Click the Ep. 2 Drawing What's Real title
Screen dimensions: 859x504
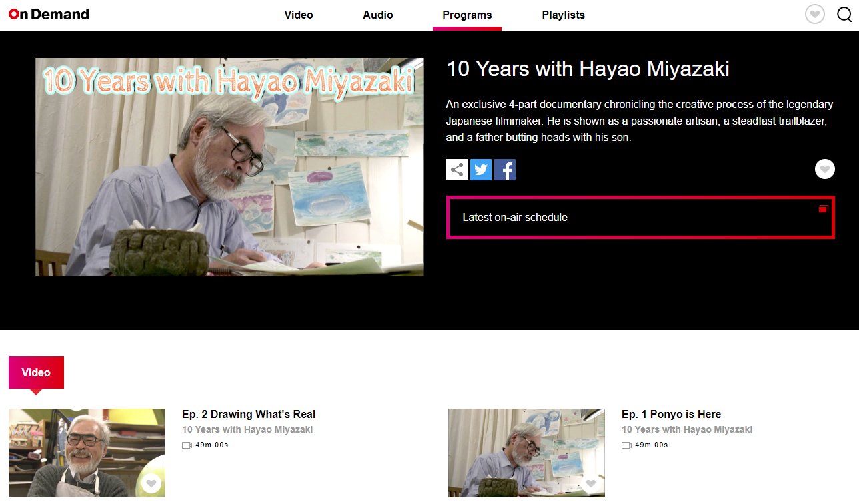249,414
